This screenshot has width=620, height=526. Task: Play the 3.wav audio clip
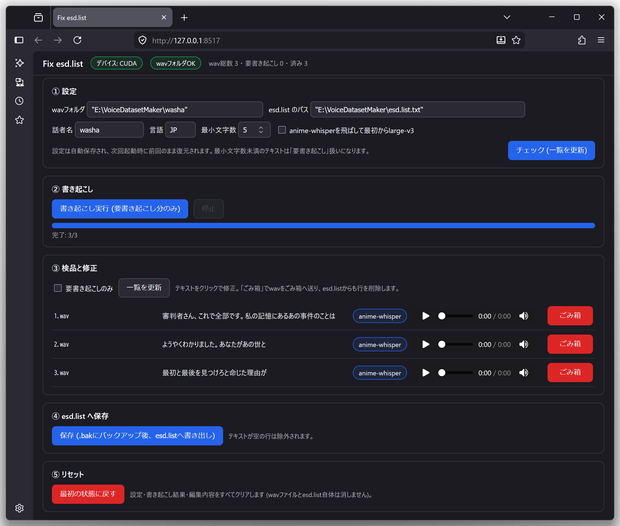click(x=425, y=373)
